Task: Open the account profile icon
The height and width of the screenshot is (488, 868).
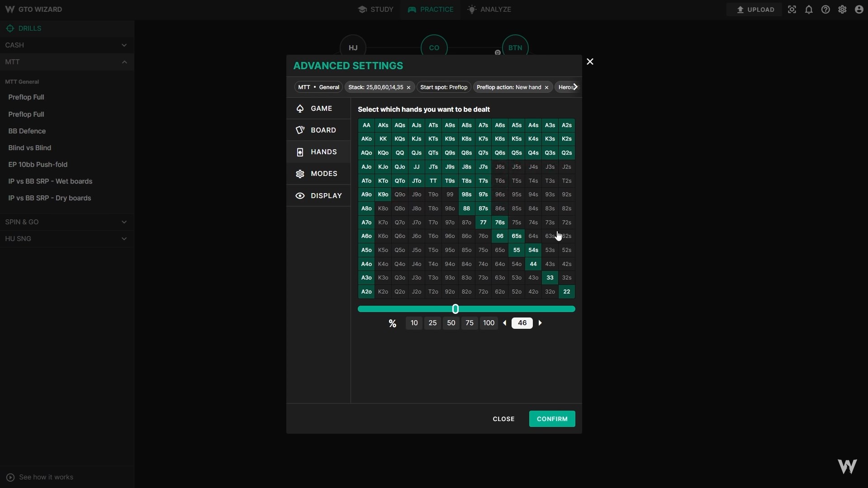Action: point(858,9)
